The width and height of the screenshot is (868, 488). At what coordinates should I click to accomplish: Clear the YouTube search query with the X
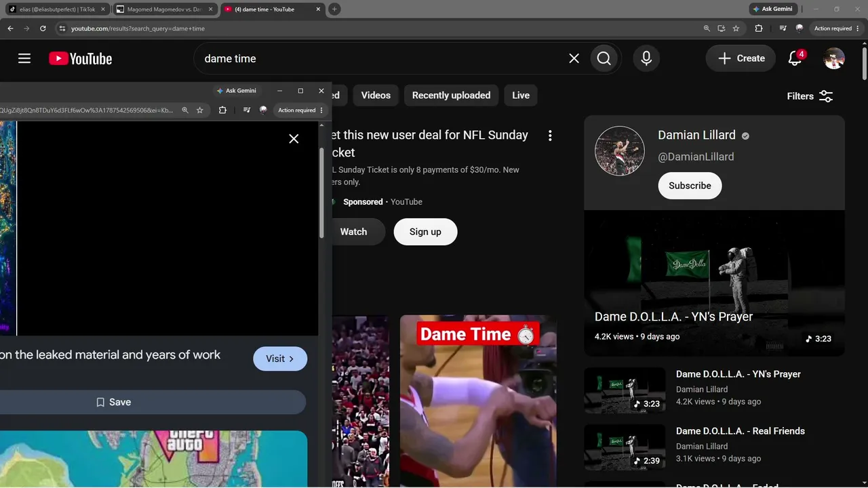pyautogui.click(x=574, y=58)
